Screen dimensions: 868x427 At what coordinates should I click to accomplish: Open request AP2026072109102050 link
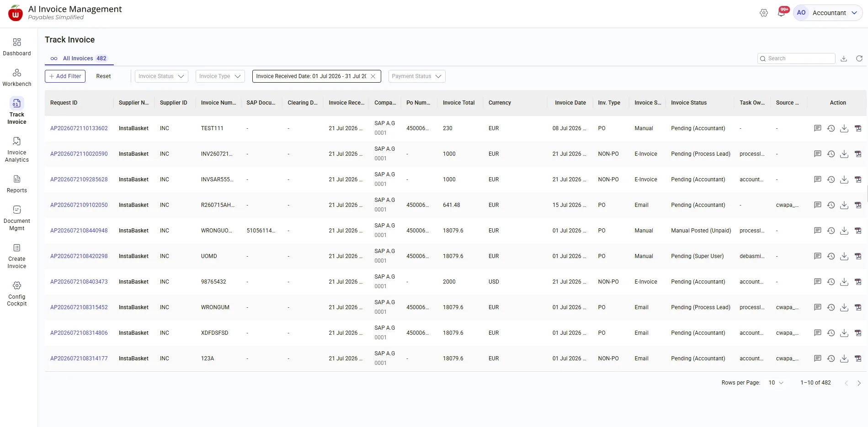pyautogui.click(x=79, y=205)
